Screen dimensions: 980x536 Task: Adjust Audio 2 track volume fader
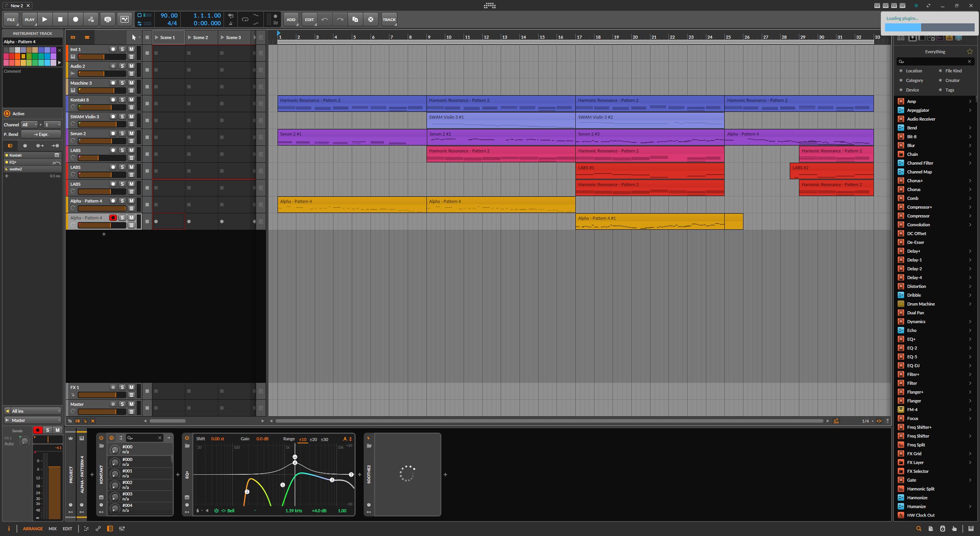102,74
